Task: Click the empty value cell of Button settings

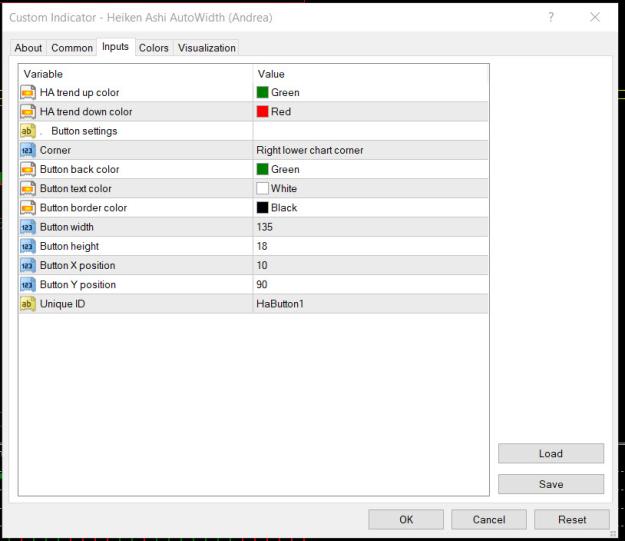Action: click(371, 131)
